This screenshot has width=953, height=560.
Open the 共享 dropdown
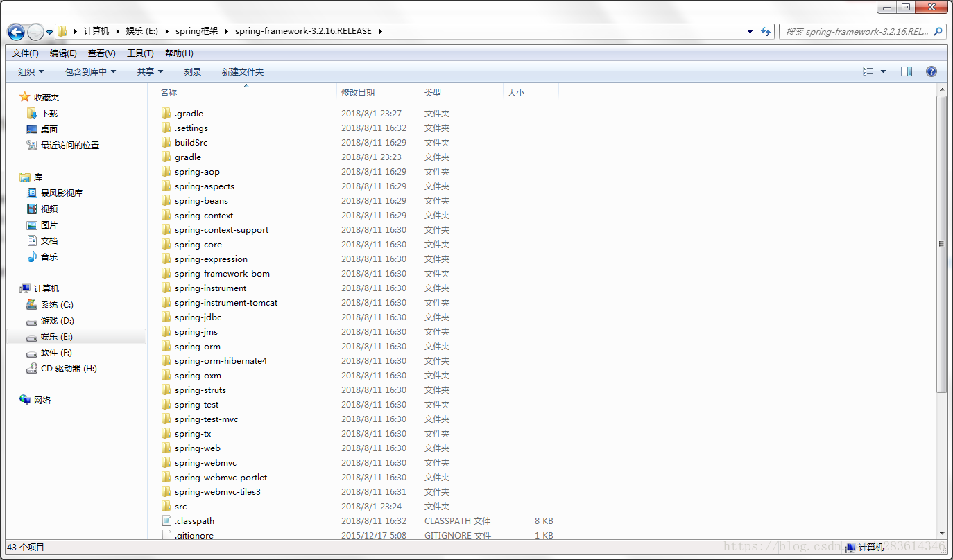(x=150, y=71)
